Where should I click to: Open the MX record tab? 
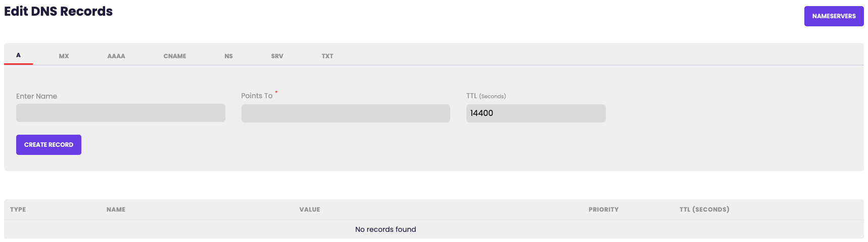(64, 56)
